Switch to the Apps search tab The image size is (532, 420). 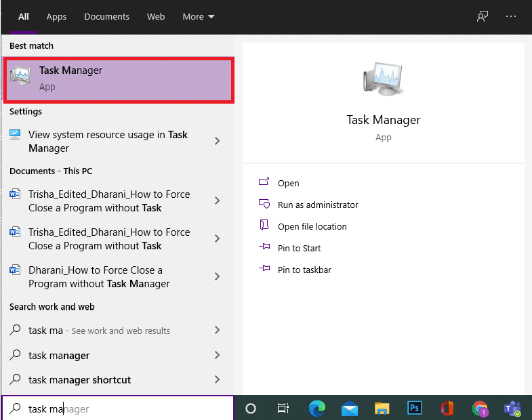click(x=56, y=17)
